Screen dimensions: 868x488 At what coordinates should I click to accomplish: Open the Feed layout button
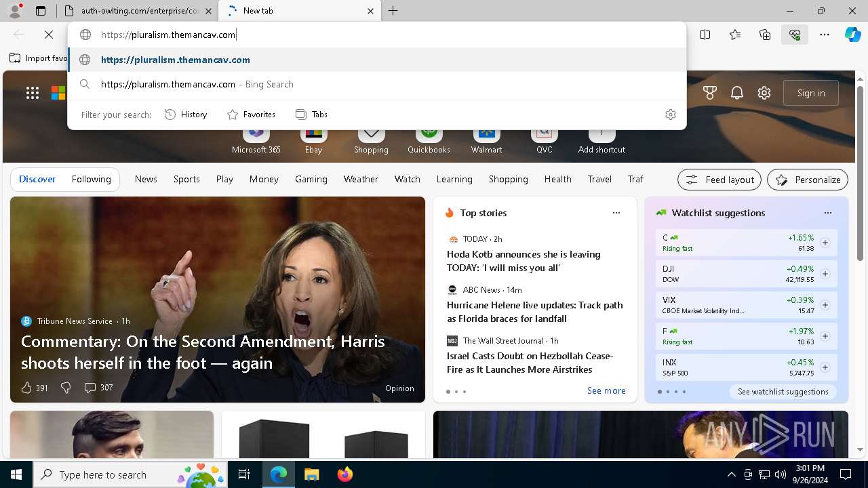click(x=719, y=180)
